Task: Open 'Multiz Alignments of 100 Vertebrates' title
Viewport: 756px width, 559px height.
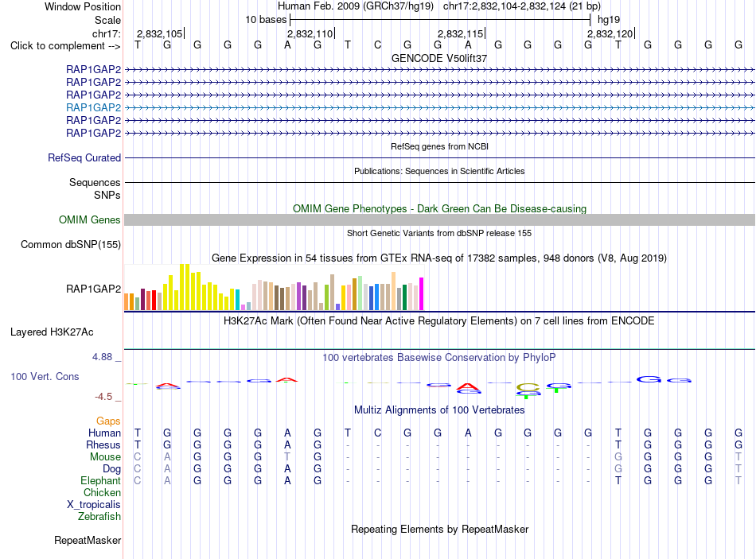Action: pos(439,410)
